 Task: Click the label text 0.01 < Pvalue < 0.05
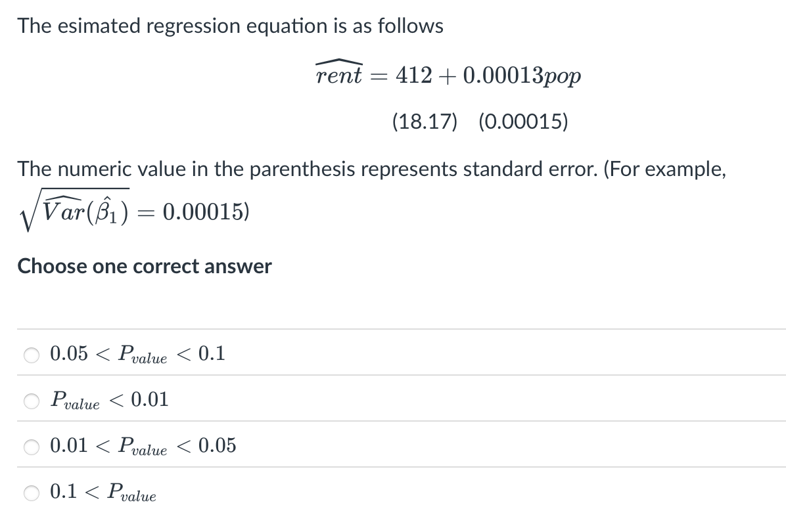coord(143,447)
